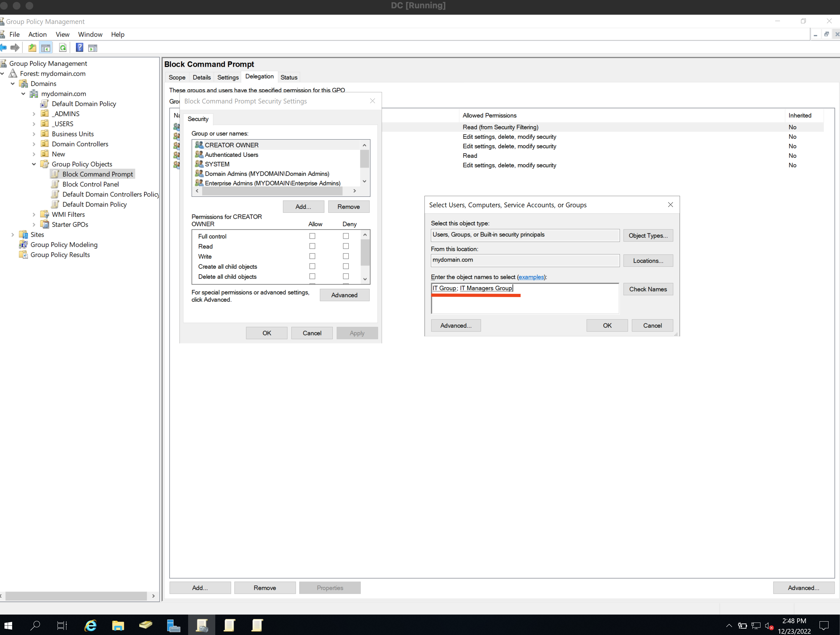Expand the WMI Filters node
Viewport: 840px width, 635px height.
(34, 215)
